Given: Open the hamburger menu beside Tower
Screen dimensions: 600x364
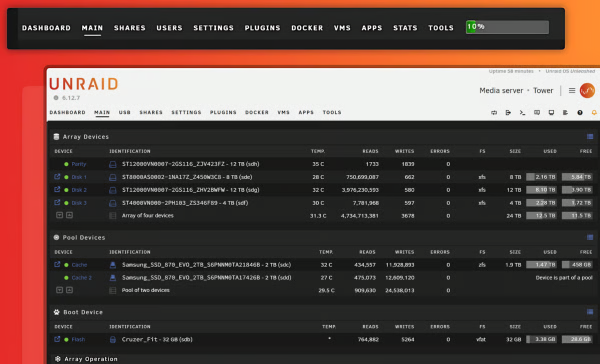Looking at the screenshot, I should tap(572, 91).
